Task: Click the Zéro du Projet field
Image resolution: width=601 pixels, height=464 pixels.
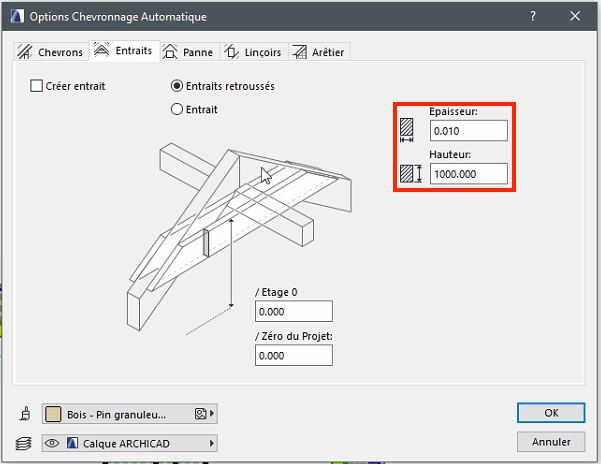Action: [x=294, y=355]
